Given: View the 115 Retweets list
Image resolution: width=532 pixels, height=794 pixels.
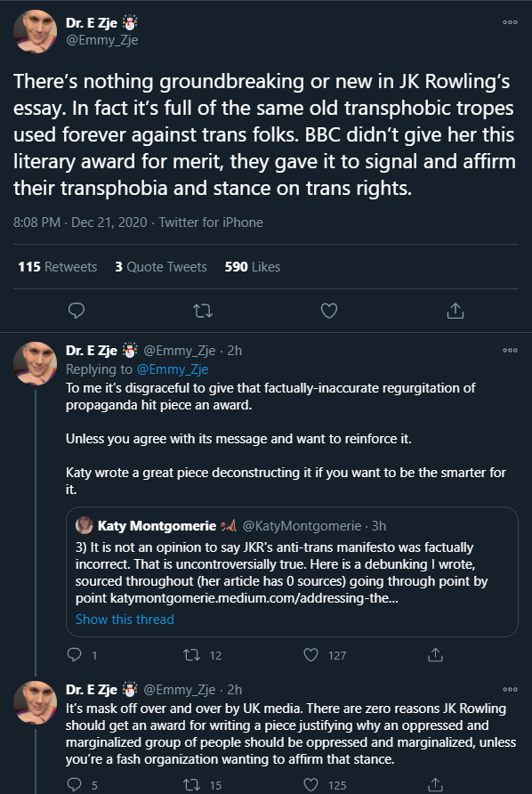Looking at the screenshot, I should (x=57, y=267).
